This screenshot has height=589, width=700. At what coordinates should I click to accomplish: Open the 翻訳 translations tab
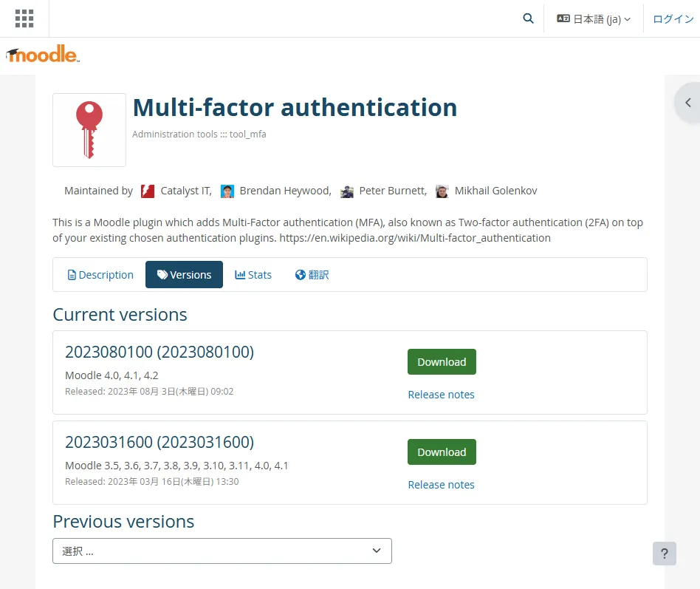pos(312,275)
